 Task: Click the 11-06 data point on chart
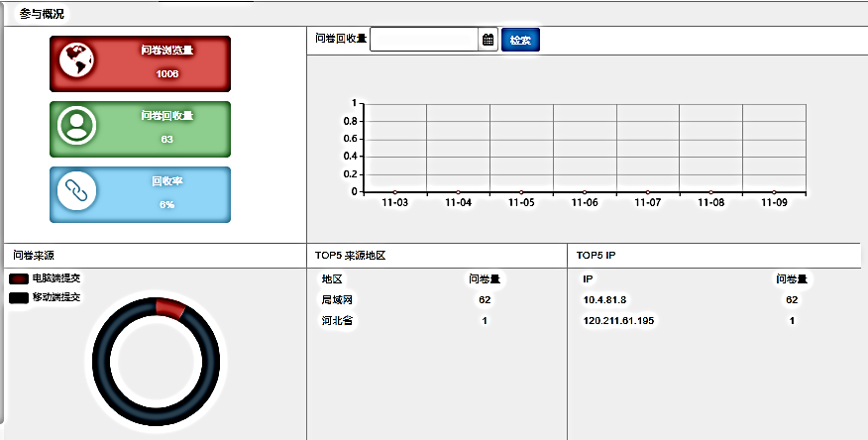coord(585,191)
